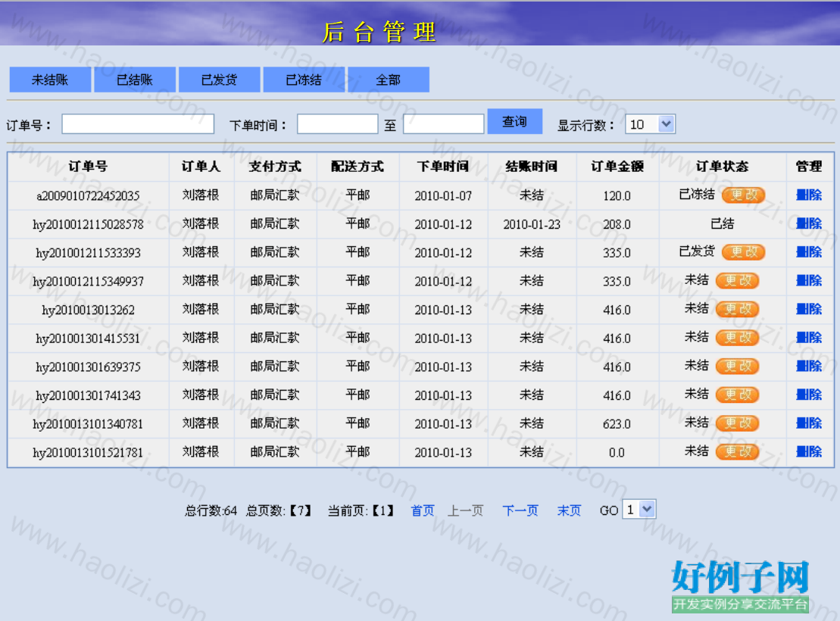
Task: Click the 已结 status text
Action: pyautogui.click(x=722, y=224)
